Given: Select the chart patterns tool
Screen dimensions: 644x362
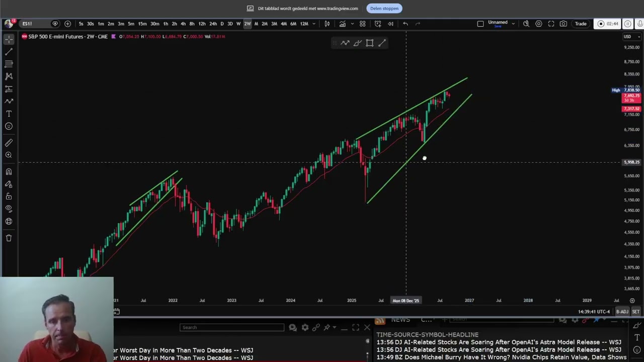Looking at the screenshot, I should coord(9,76).
